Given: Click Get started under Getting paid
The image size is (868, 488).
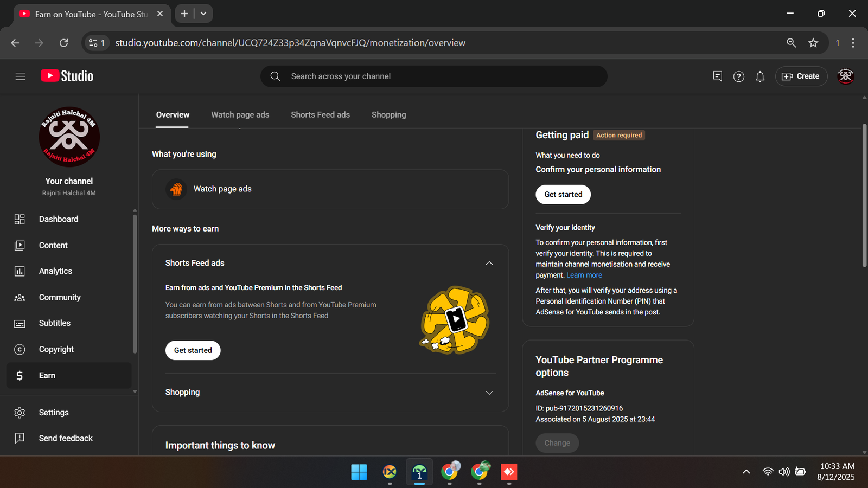Looking at the screenshot, I should [x=563, y=195].
